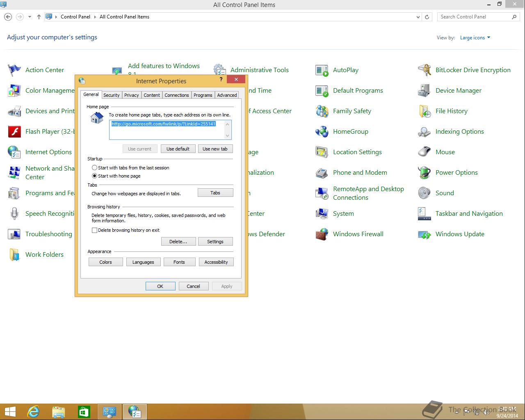Open Speech Recognition microphone icon
Image resolution: width=525 pixels, height=420 pixels.
click(14, 214)
